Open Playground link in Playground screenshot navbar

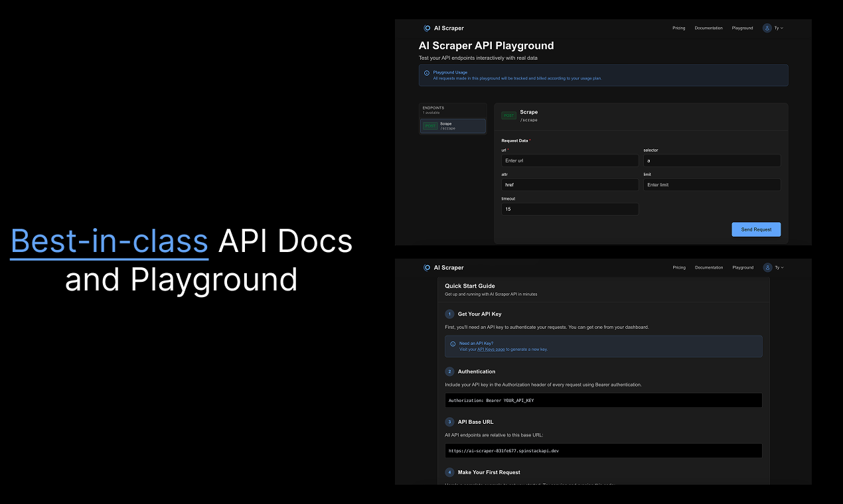743,28
